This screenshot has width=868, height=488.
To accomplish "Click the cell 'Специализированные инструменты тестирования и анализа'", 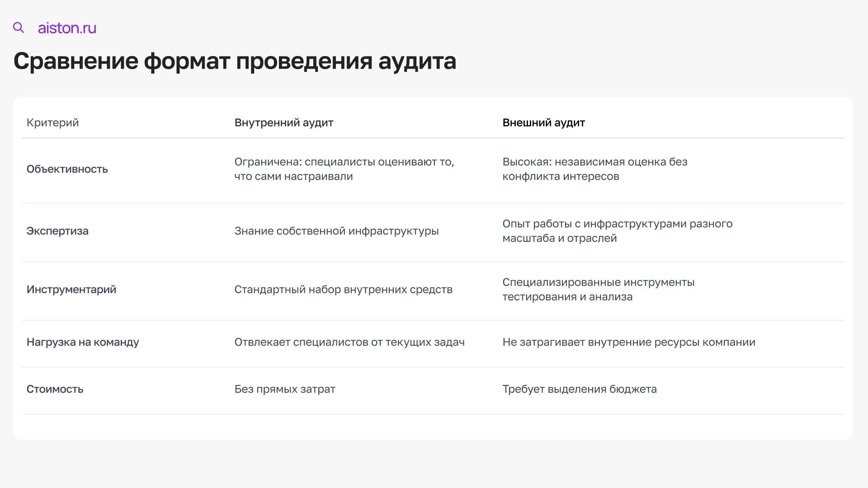I will point(599,289).
